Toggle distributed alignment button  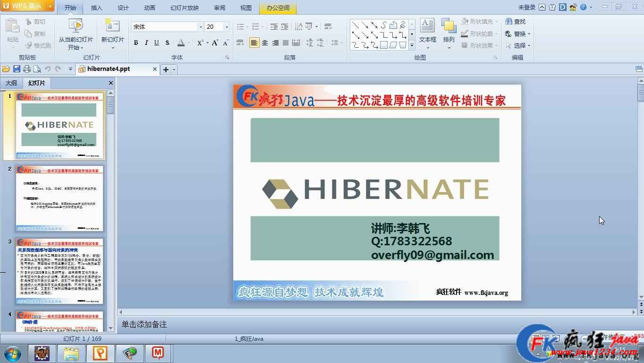coord(296,43)
